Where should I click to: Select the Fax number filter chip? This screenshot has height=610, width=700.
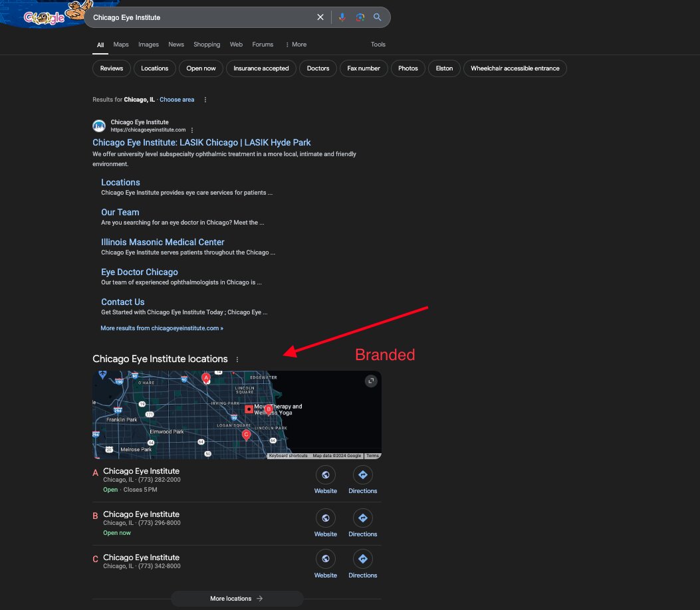click(364, 68)
